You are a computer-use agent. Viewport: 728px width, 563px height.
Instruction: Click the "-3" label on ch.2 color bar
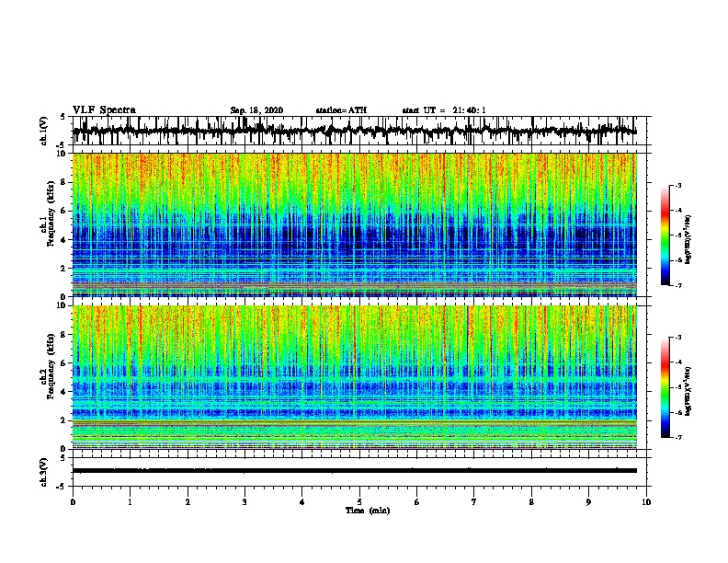[x=677, y=338]
